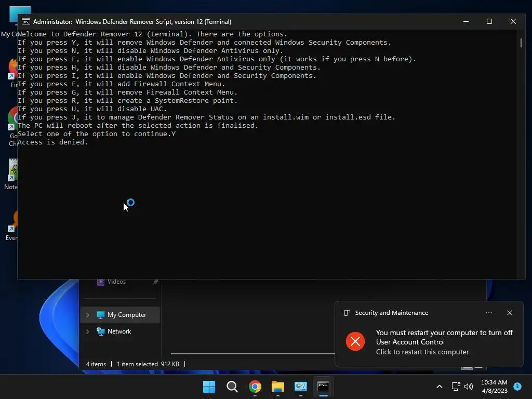Click the 'Select one of the option' prompt line
532x399 pixels.
coord(97,134)
